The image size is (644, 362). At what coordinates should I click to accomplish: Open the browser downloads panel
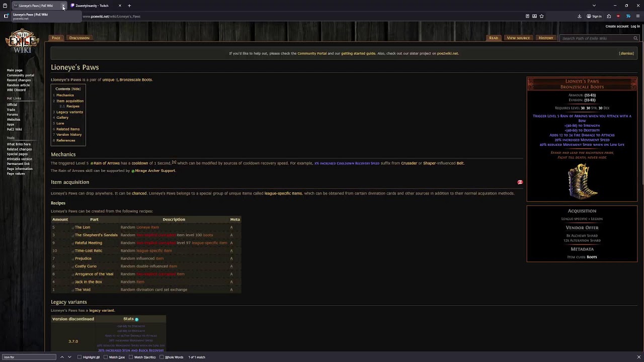[580, 16]
